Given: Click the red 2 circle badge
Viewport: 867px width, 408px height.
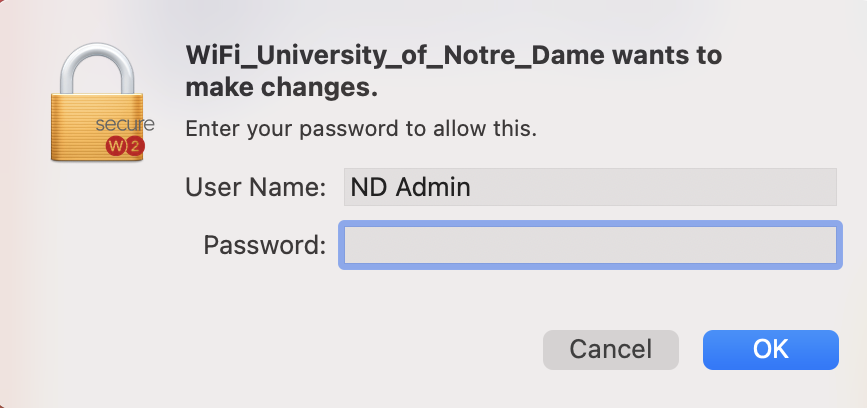Looking at the screenshot, I should (135, 147).
